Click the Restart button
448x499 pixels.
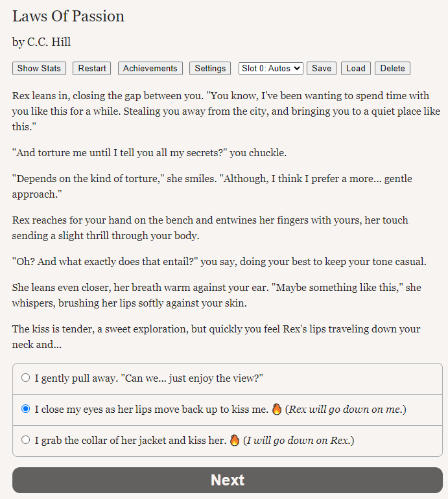pos(91,69)
